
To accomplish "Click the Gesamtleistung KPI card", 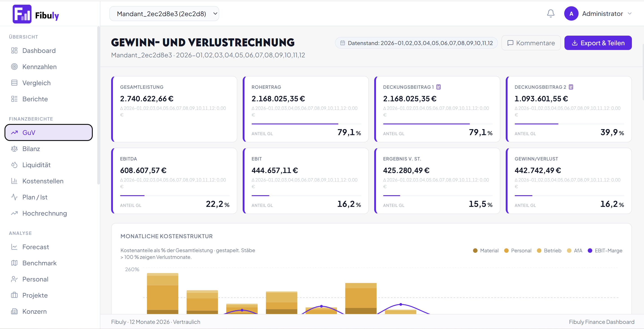I will [x=174, y=109].
